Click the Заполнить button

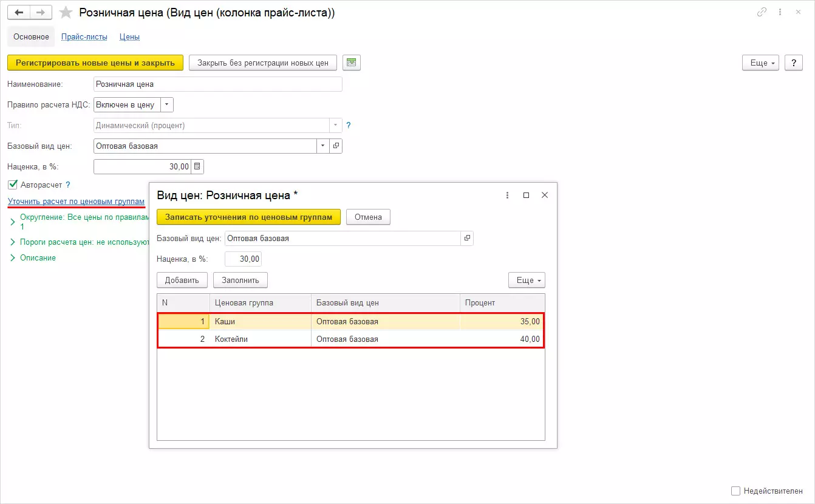coord(240,280)
